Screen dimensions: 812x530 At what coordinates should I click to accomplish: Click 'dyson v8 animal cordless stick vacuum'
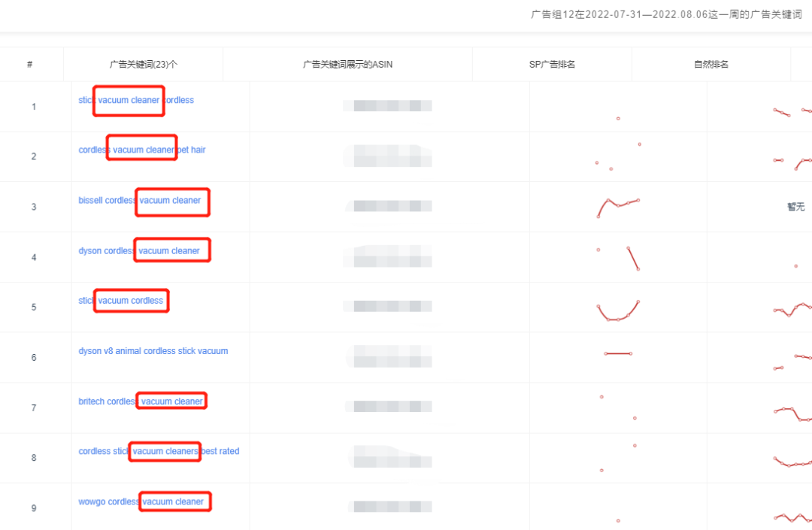coord(153,351)
